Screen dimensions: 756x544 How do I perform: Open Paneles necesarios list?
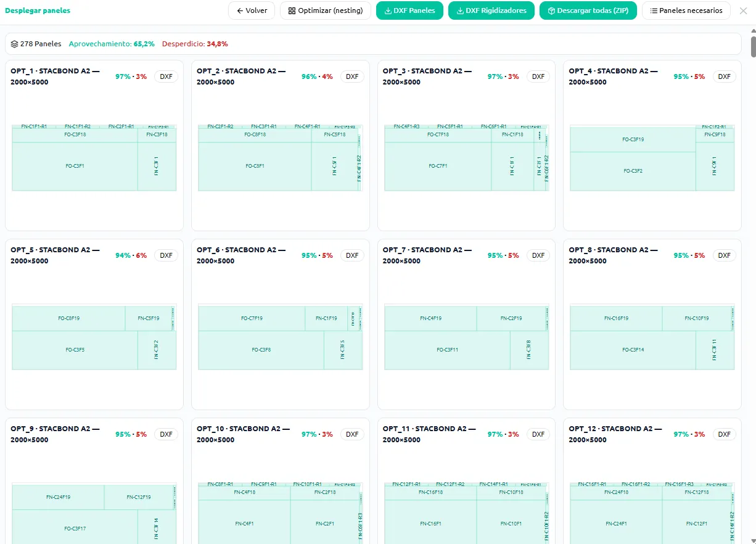[x=686, y=10]
